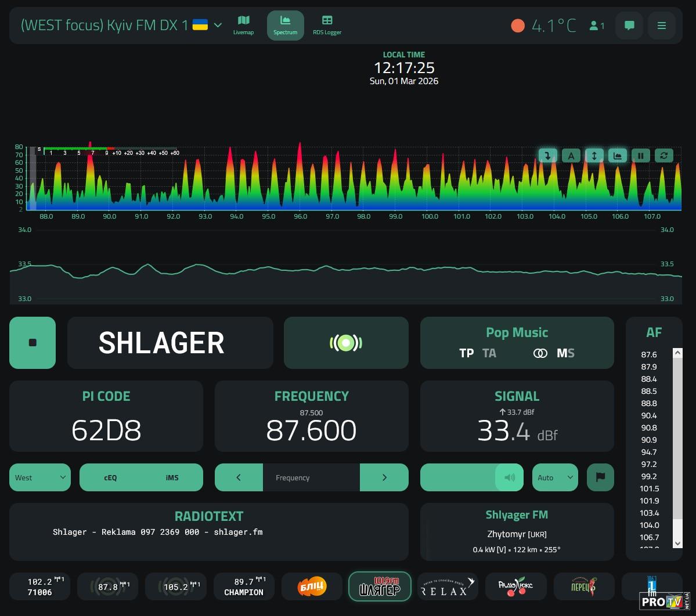Open the hamburger menu in header

click(x=661, y=26)
